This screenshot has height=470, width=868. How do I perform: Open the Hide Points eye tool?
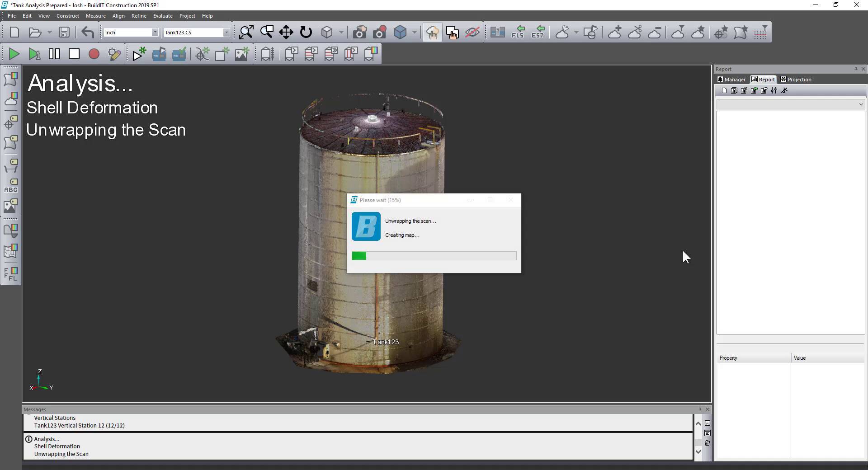tap(472, 32)
